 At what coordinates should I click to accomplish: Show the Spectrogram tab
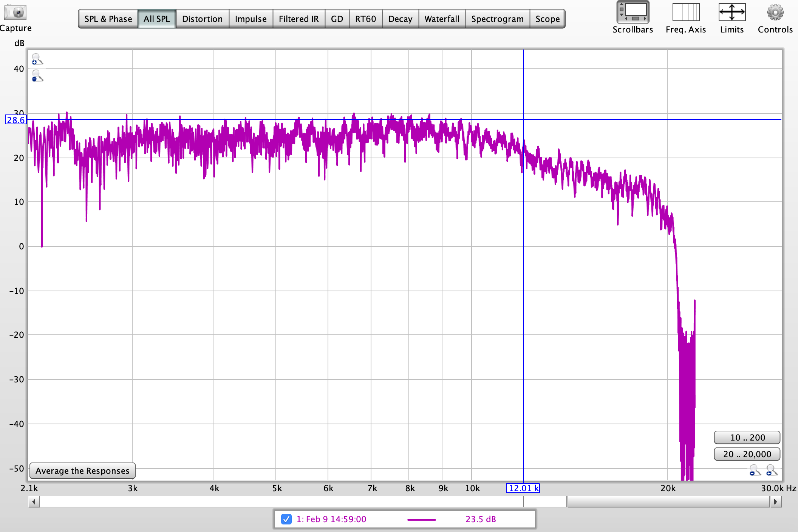coord(498,19)
